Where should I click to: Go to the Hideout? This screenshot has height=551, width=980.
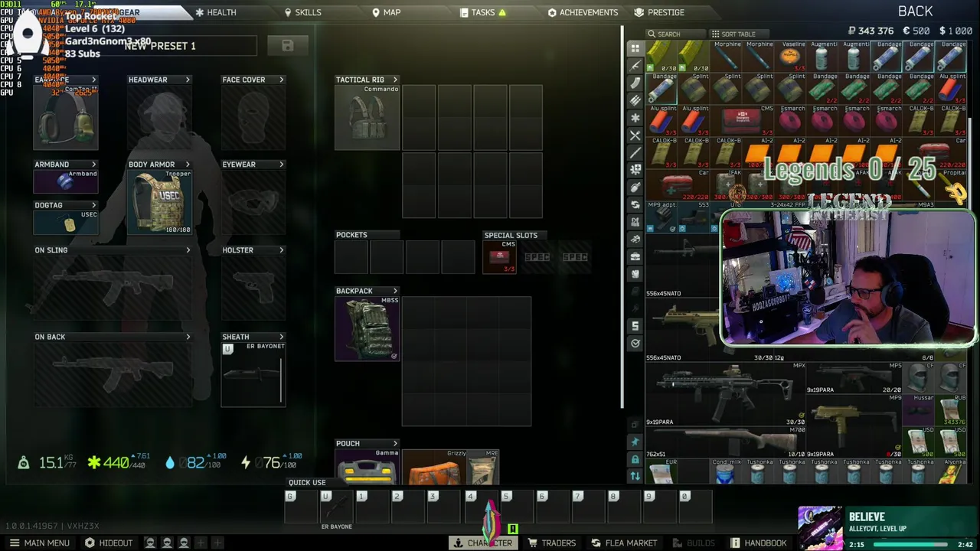click(x=109, y=543)
